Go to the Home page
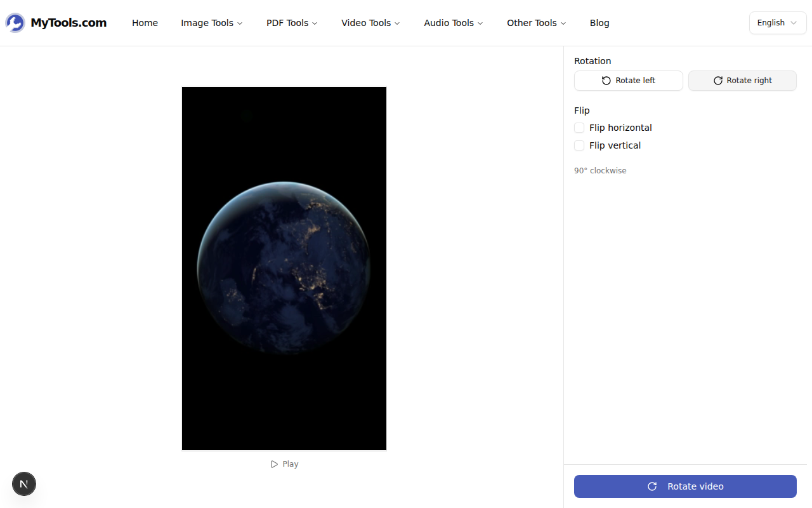 145,23
